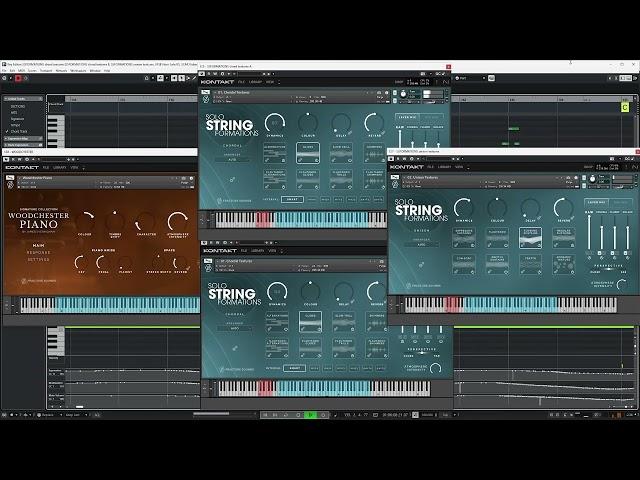The width and height of the screenshot is (640, 480).
Task: Select the Flautando texture tile in the Unison Textures window
Action: pos(497,238)
